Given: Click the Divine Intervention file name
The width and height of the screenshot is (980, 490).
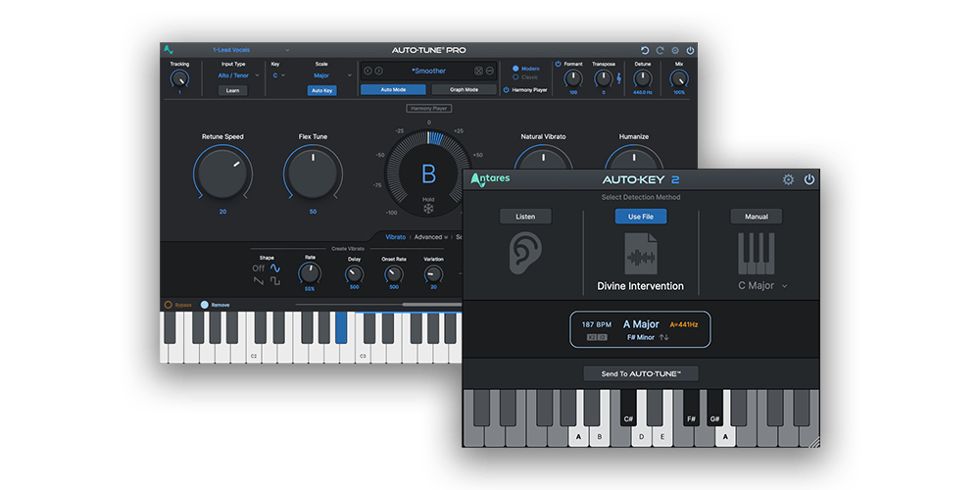Looking at the screenshot, I should pos(641,286).
